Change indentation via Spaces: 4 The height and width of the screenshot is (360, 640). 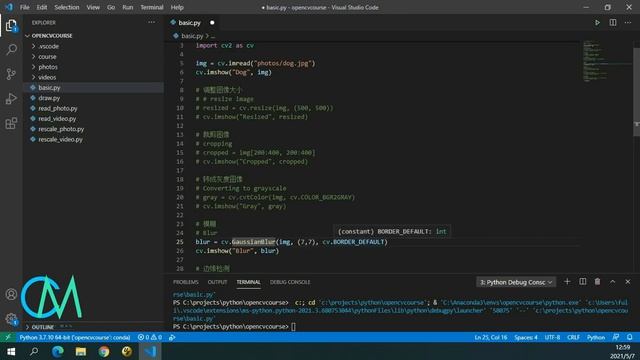[526, 337]
